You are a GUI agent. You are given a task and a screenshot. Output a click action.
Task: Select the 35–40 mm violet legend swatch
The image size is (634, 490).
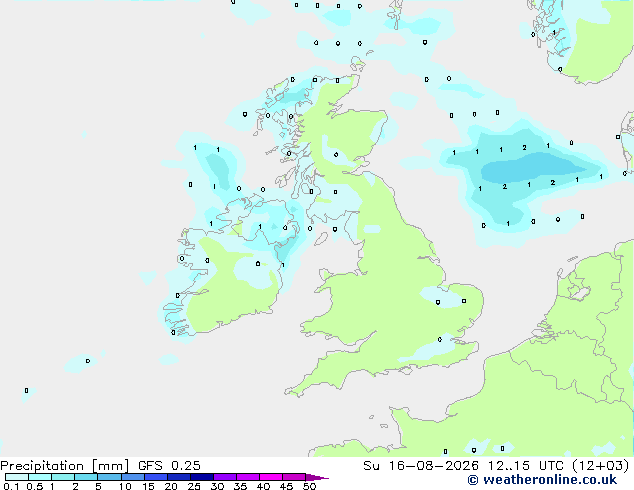click(x=247, y=477)
